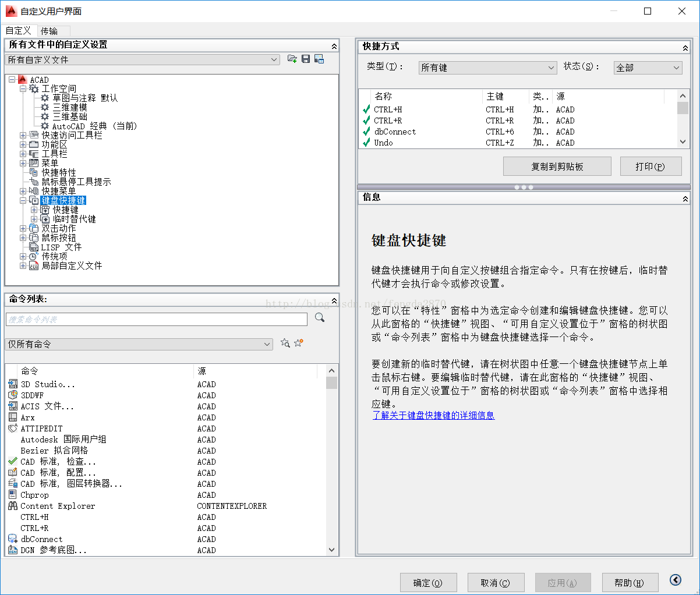
Task: Expand the 快捷菜单 tree node
Action: coord(23,191)
